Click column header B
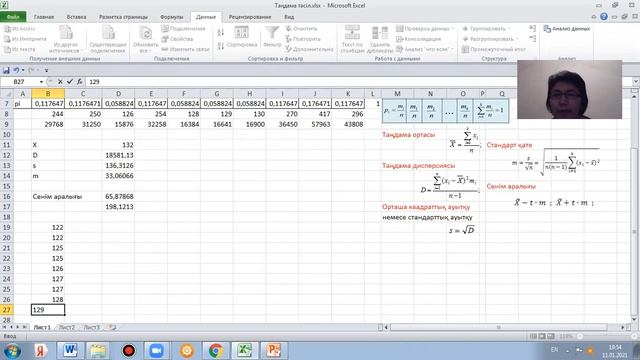The image size is (640, 360). tap(48, 94)
